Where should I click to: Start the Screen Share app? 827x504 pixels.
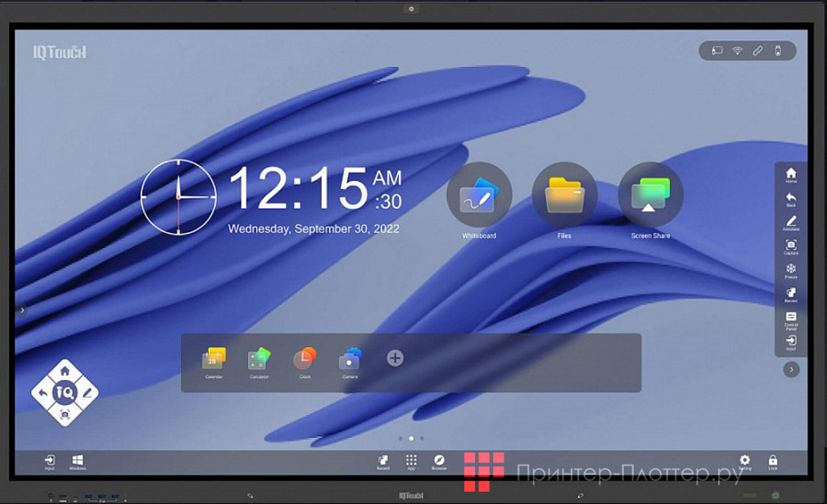pyautogui.click(x=650, y=197)
